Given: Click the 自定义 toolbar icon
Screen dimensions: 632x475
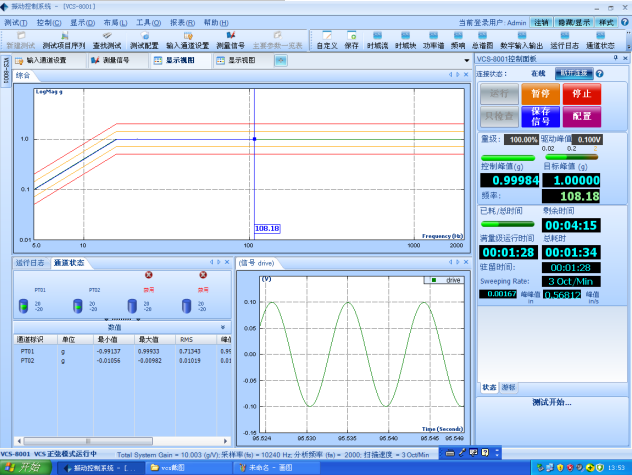Looking at the screenshot, I should click(327, 41).
